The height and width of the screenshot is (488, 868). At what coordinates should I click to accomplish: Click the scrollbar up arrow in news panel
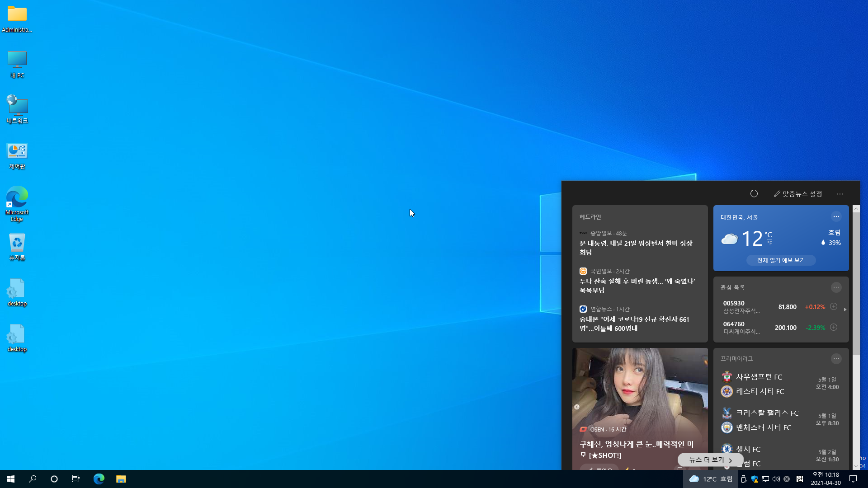[x=856, y=209]
